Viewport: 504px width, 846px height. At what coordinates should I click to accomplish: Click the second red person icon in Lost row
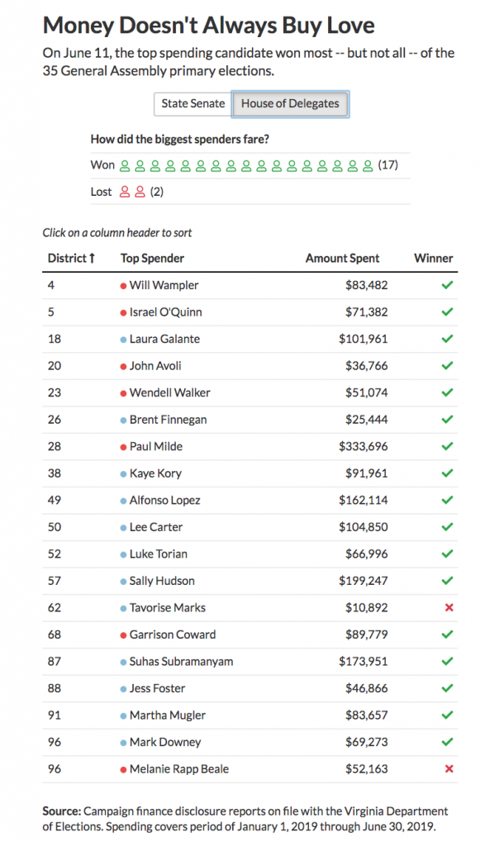140,192
